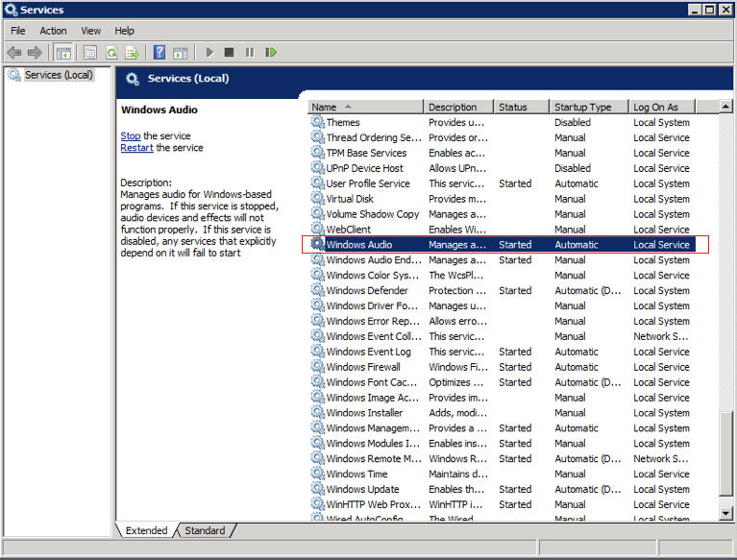Sort by the Name column header
This screenshot has height=560, width=737.
tap(366, 108)
